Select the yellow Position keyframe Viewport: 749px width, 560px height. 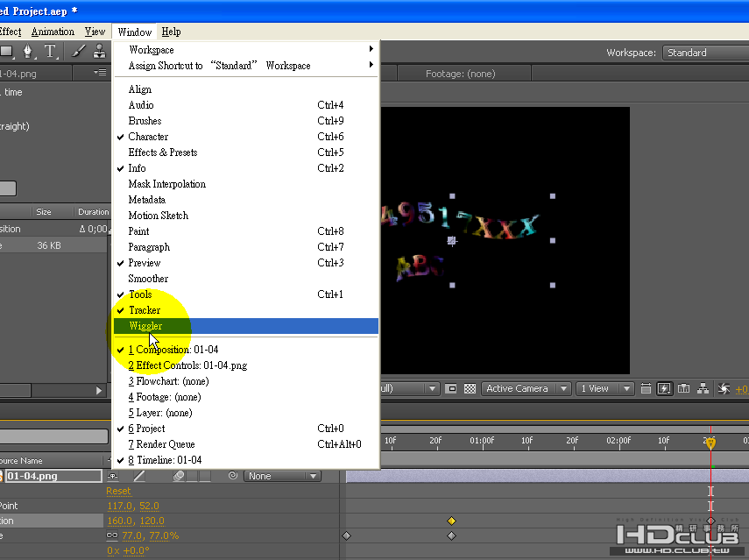coord(451,521)
